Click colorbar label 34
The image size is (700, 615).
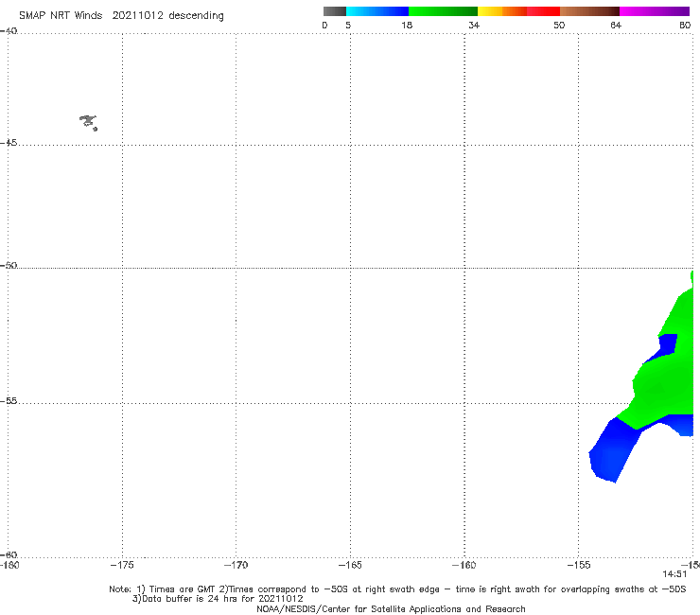pos(474,25)
